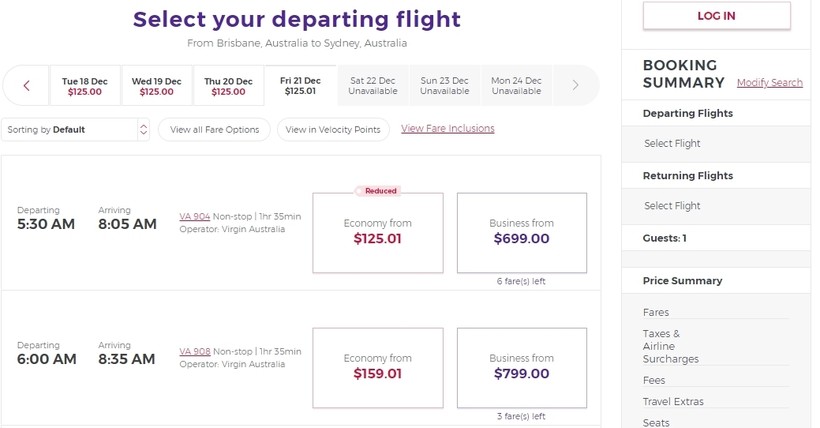Select the Thu 20 Dec date tab
Screen dimensions: 820x428
click(x=229, y=86)
